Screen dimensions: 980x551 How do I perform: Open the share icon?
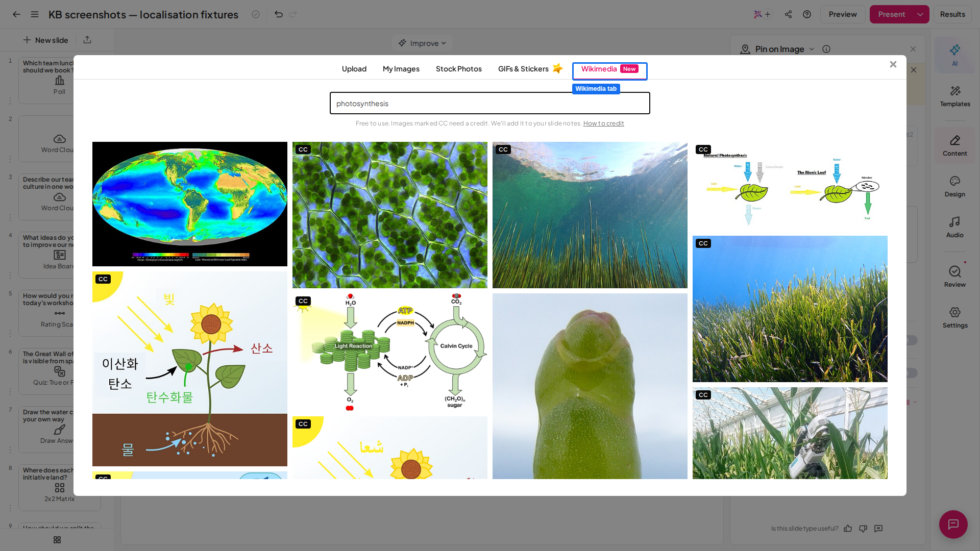[x=789, y=14]
